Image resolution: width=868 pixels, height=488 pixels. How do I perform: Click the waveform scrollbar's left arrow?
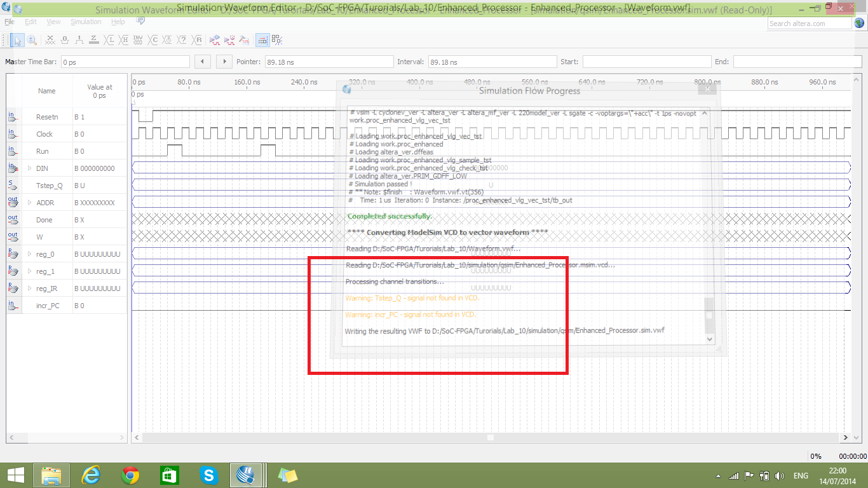137,438
